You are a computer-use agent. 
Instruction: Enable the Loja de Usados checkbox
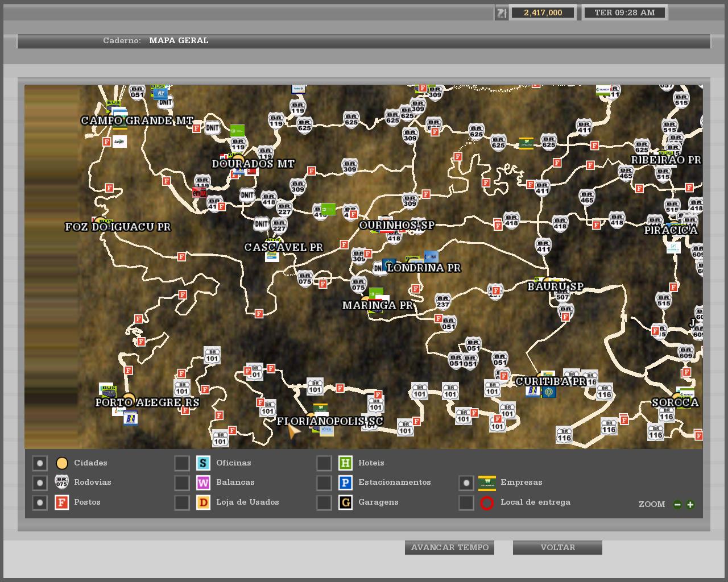182,502
